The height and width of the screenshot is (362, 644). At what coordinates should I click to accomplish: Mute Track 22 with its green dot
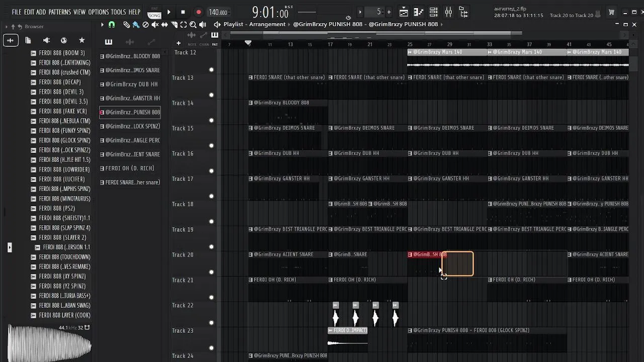coord(211,323)
